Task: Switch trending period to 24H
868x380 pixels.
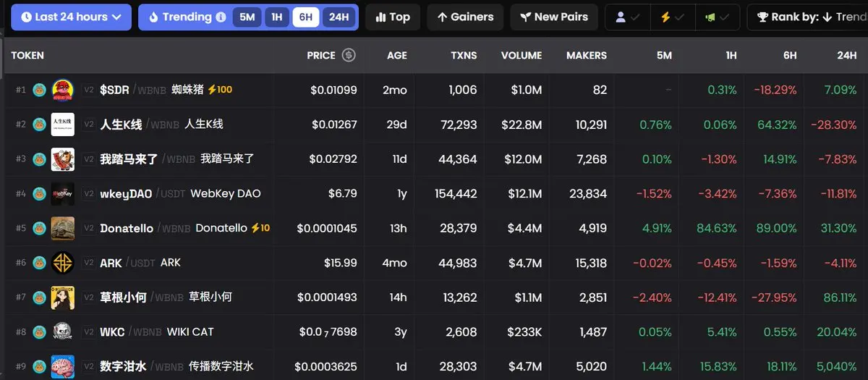Action: 339,17
